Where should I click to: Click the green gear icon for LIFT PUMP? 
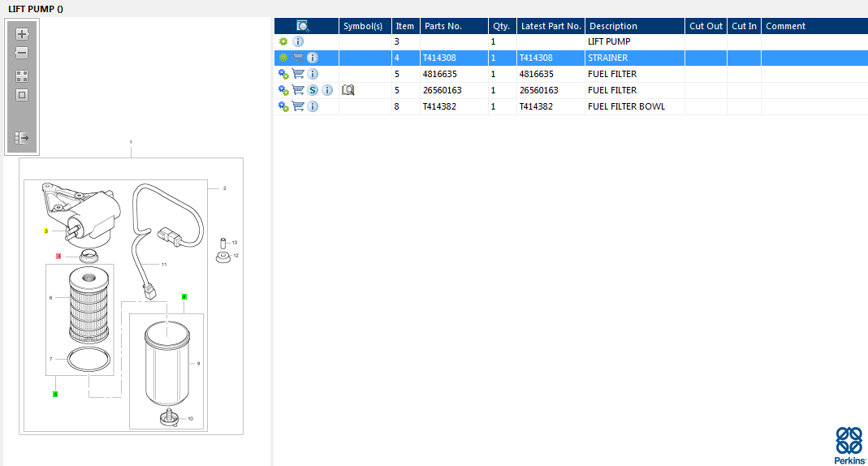click(283, 41)
